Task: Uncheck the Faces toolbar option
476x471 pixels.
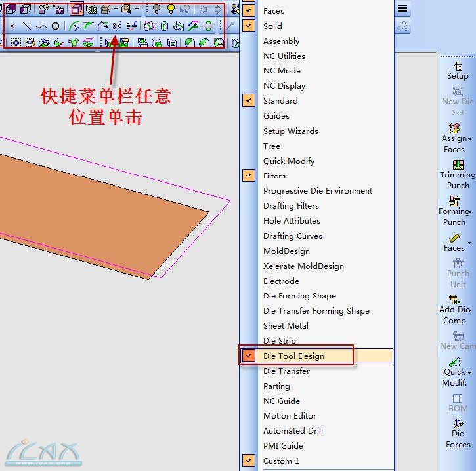Action: 248,10
